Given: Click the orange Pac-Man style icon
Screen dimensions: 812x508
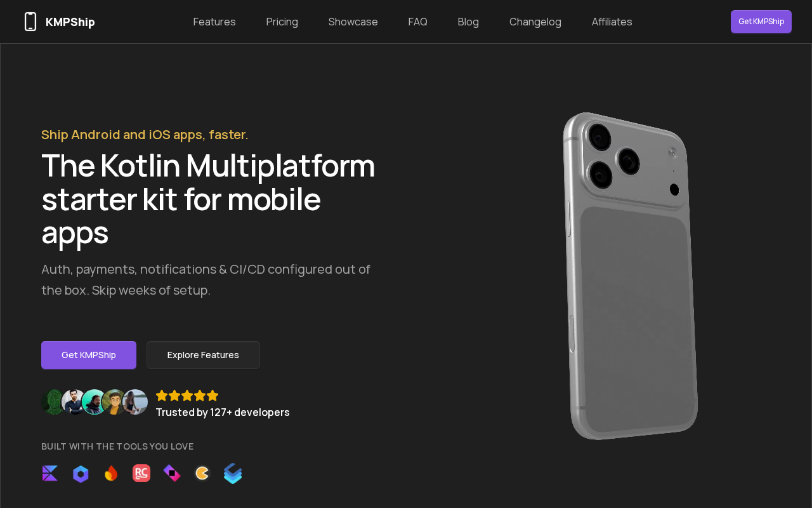Looking at the screenshot, I should 202,473.
